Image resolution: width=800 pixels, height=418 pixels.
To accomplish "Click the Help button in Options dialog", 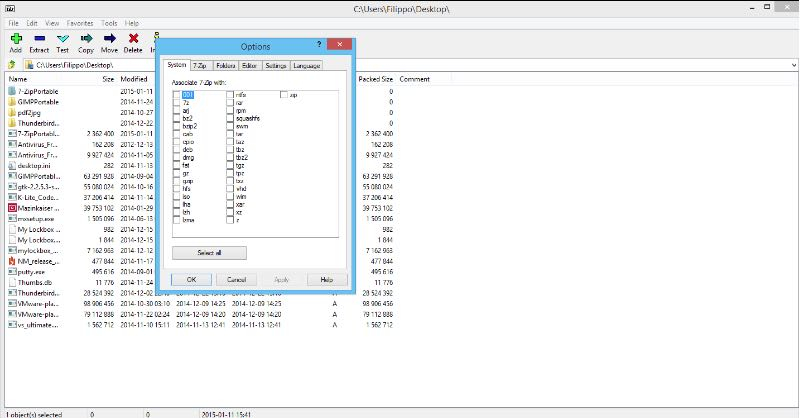I will click(x=326, y=279).
